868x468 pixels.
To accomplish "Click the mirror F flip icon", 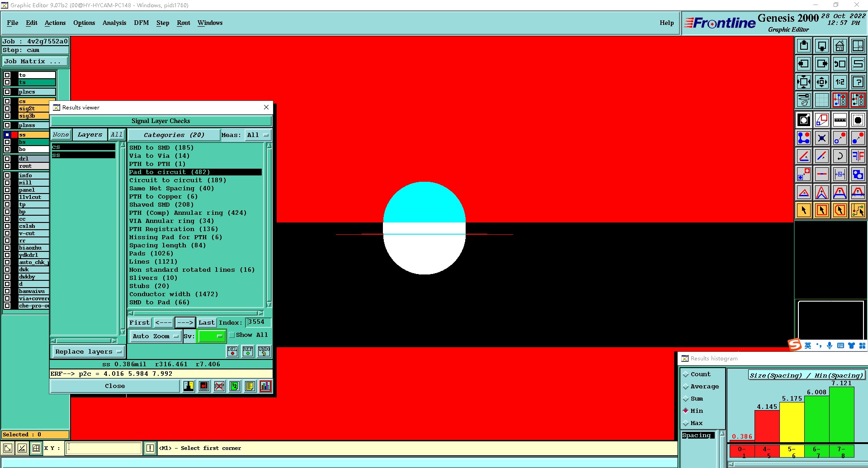I will [858, 156].
